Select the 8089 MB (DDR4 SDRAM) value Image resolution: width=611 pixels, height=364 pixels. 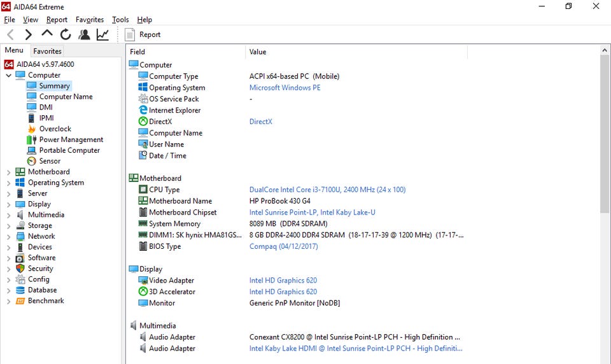point(288,224)
